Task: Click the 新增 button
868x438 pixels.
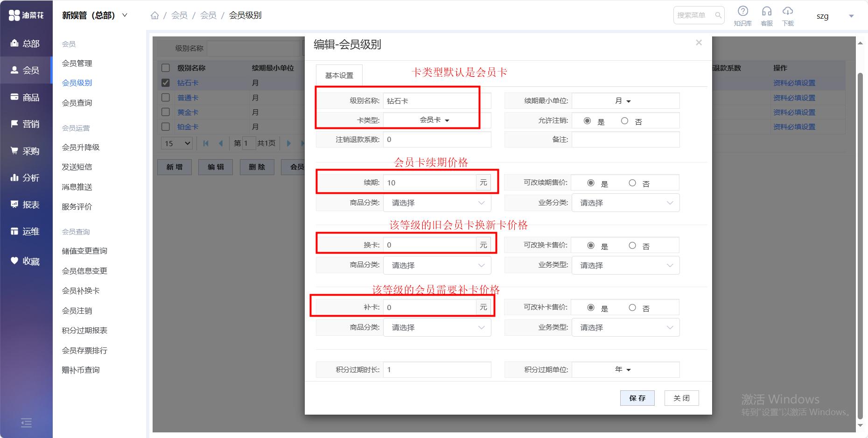Action: tap(175, 167)
